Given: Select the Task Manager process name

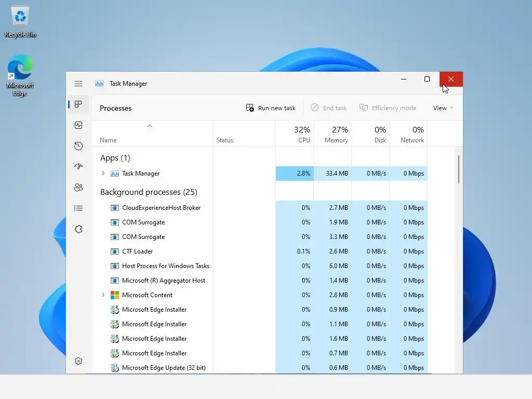Looking at the screenshot, I should coord(140,174).
